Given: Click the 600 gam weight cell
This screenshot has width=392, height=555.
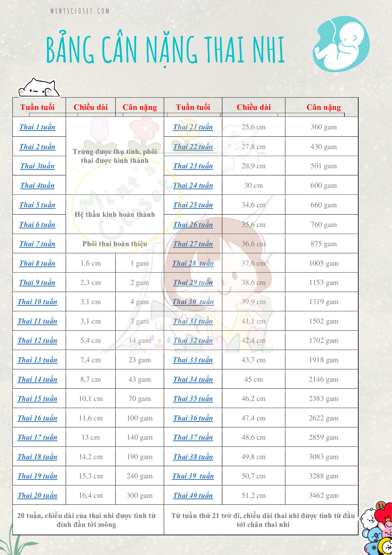Looking at the screenshot, I should pyautogui.click(x=322, y=185).
